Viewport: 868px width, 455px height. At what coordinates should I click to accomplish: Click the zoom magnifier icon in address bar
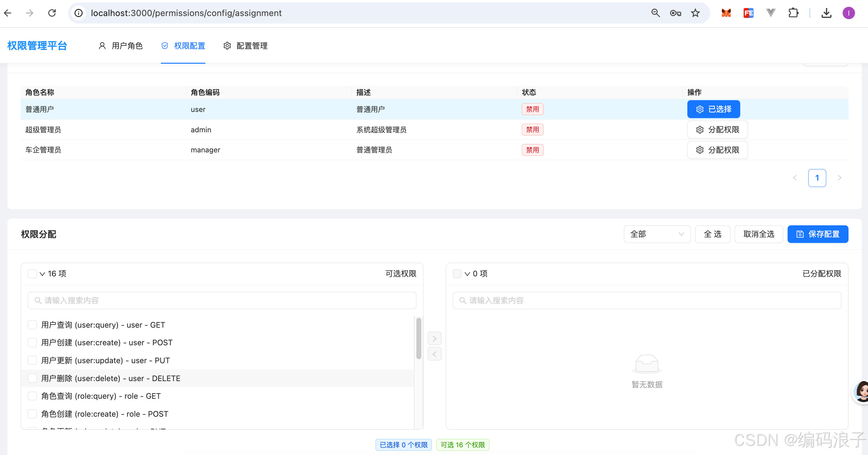[655, 13]
